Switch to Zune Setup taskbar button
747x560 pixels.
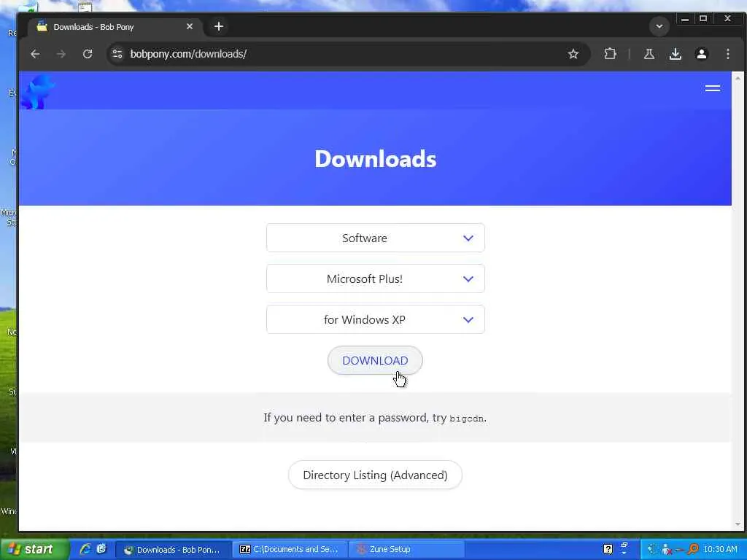[x=406, y=550]
